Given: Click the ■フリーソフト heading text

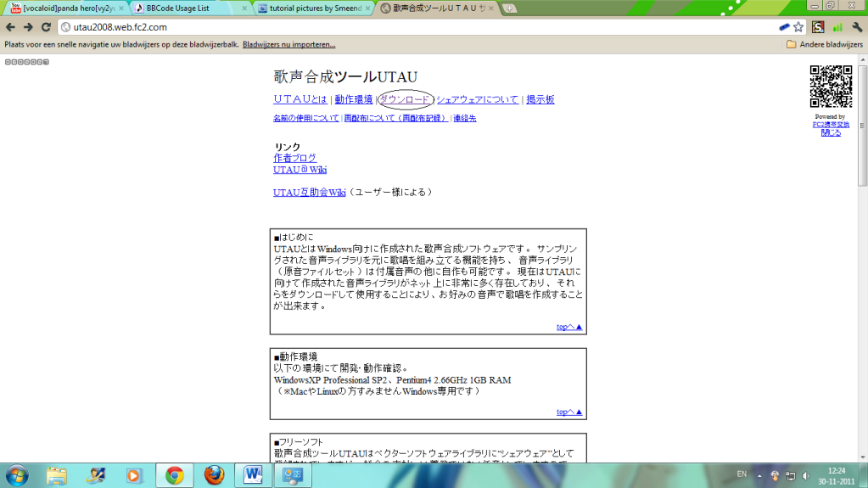Looking at the screenshot, I should 299,442.
